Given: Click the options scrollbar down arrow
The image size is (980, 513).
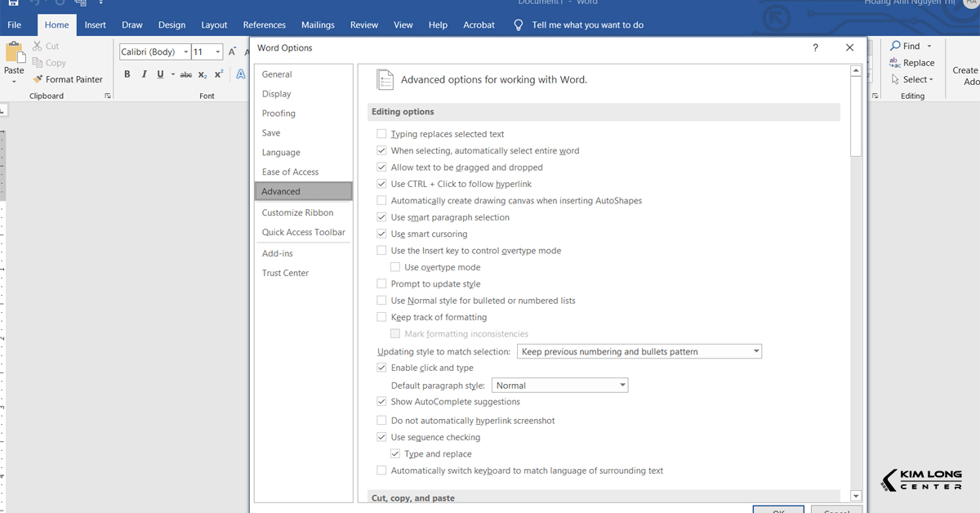Looking at the screenshot, I should (855, 496).
